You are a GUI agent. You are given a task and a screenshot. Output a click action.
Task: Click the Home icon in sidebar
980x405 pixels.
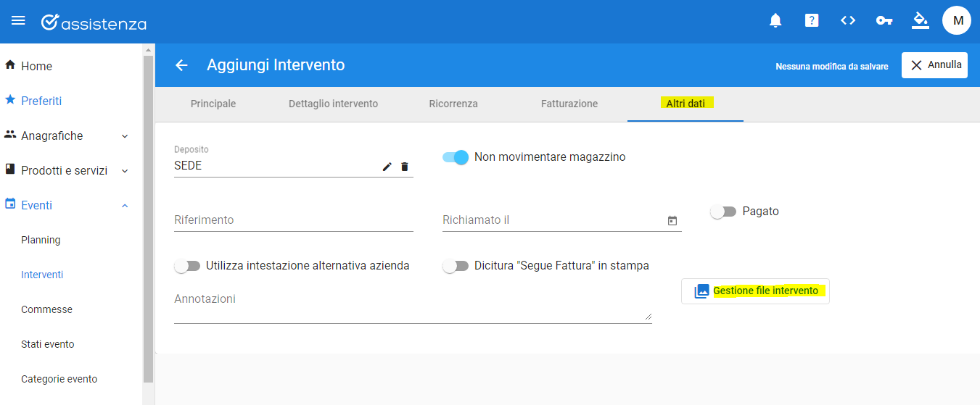[10, 65]
